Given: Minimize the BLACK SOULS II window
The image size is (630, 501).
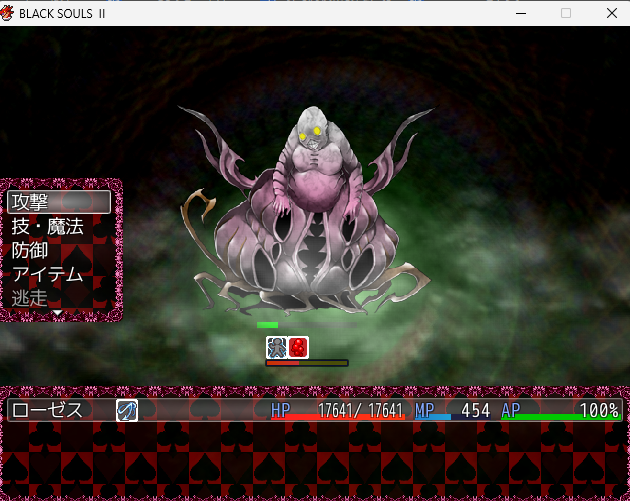Looking at the screenshot, I should 520,13.
